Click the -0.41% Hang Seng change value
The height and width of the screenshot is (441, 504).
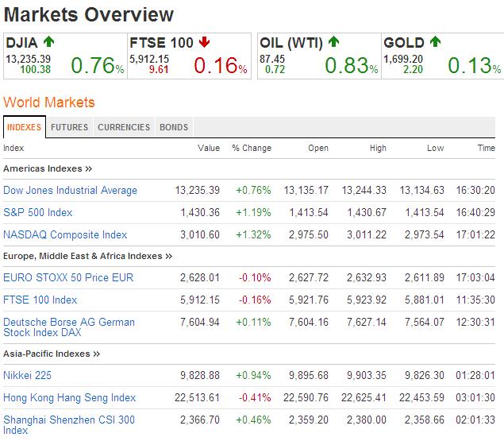255,397
